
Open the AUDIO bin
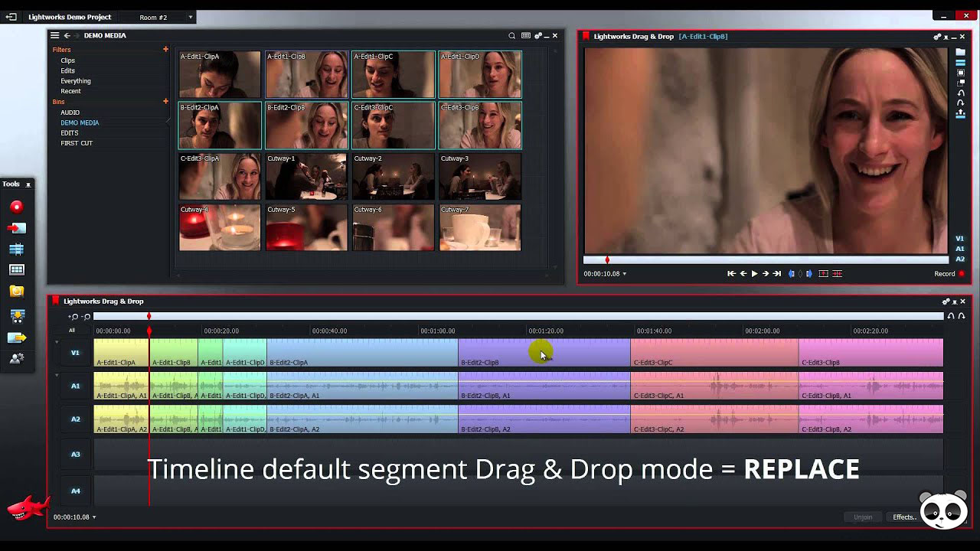pyautogui.click(x=70, y=112)
